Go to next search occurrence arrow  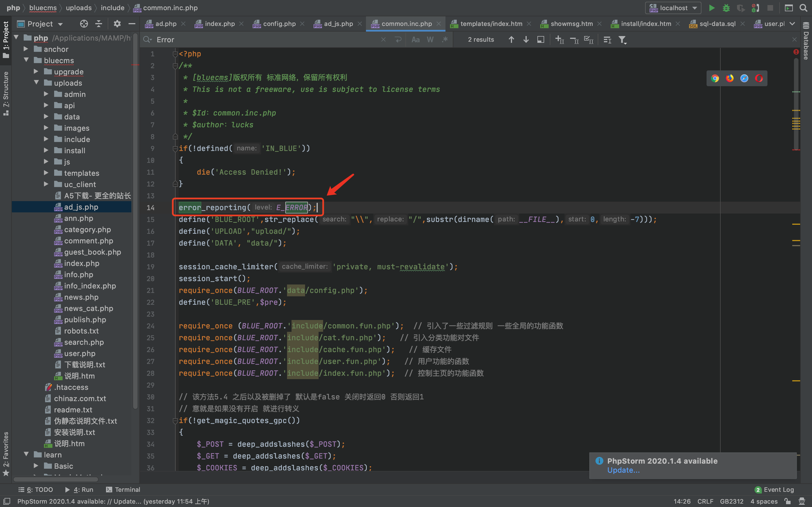(x=526, y=39)
